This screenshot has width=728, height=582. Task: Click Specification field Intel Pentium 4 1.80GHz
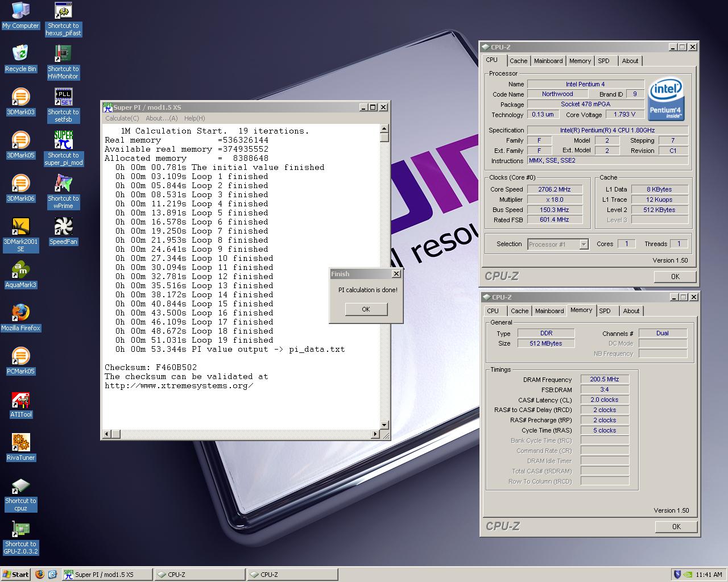point(607,130)
